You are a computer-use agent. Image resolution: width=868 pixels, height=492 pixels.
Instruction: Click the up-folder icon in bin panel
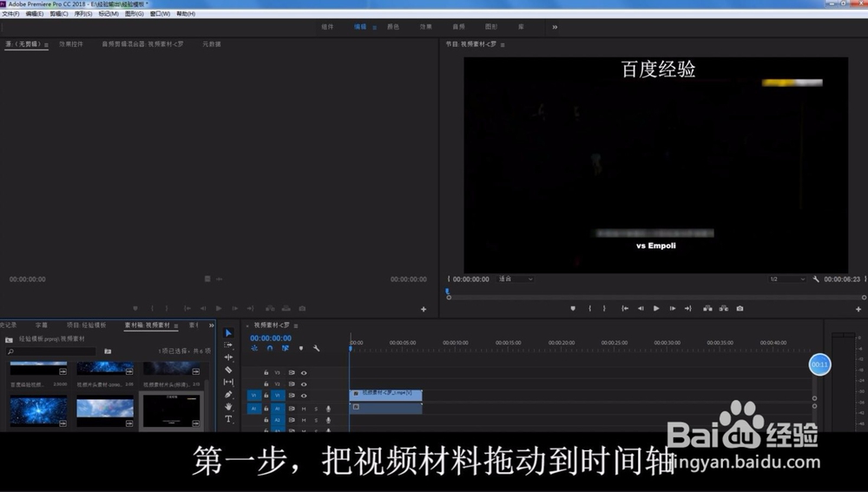tap(9, 339)
